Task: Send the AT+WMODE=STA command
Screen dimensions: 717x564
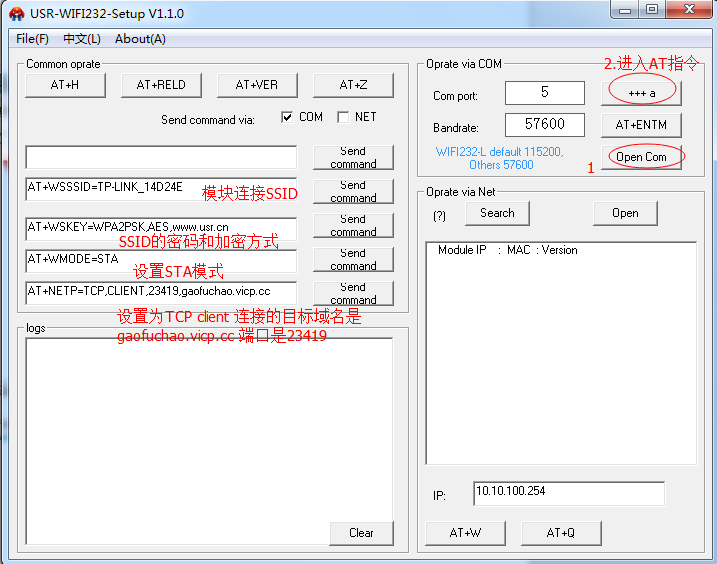Action: 353,260
